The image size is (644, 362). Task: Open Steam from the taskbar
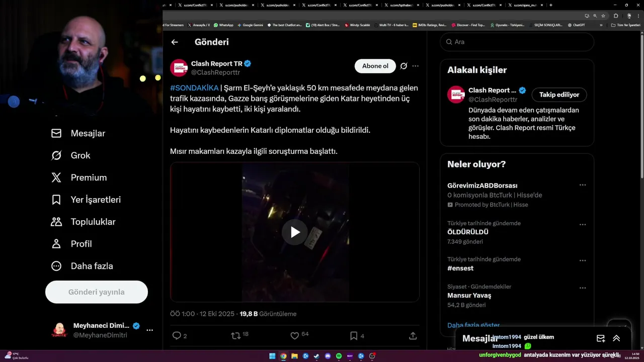(x=316, y=356)
